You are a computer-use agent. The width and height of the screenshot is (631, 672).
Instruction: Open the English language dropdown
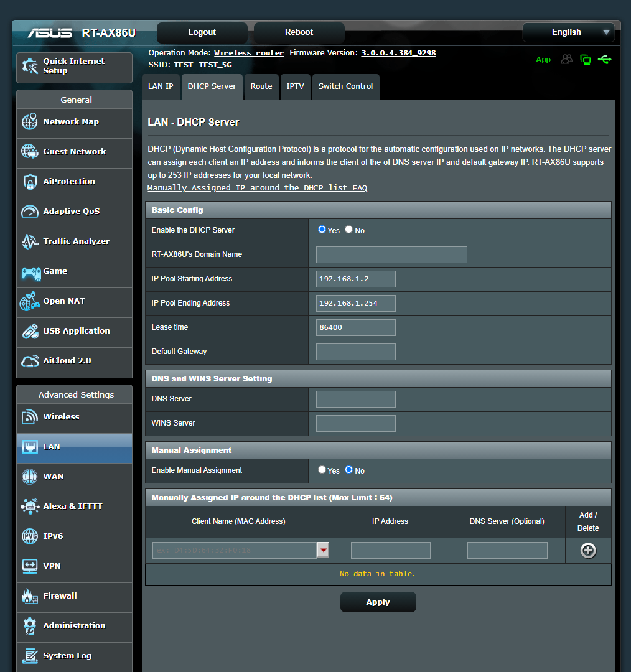568,32
